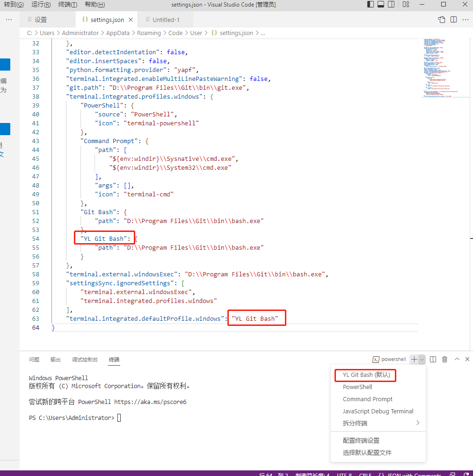Click Roaming in the breadcrumb

(x=149, y=33)
